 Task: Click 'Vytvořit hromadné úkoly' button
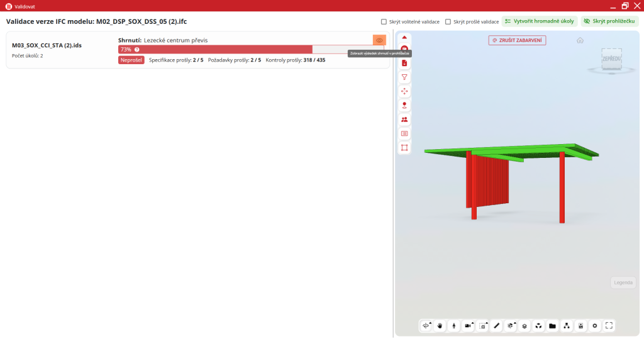coord(540,21)
